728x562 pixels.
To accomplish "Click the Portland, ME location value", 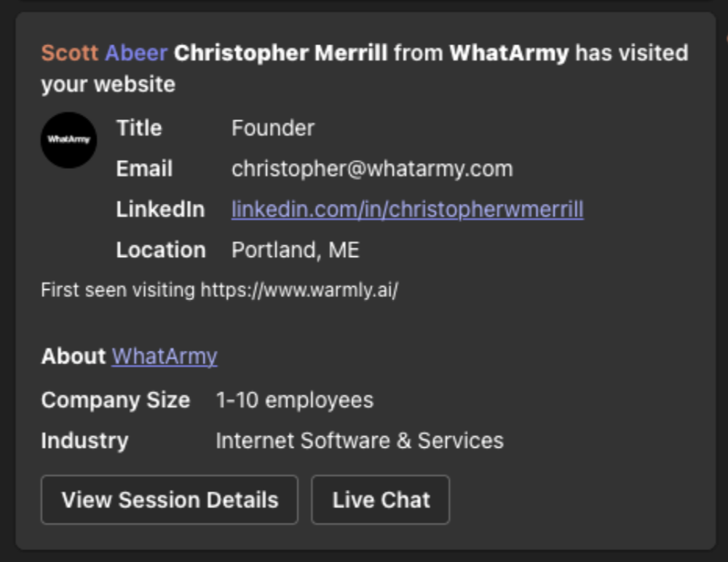I will pyautogui.click(x=295, y=250).
